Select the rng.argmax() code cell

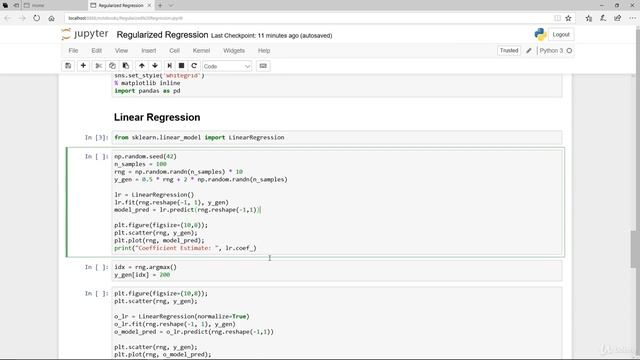[x=337, y=271]
